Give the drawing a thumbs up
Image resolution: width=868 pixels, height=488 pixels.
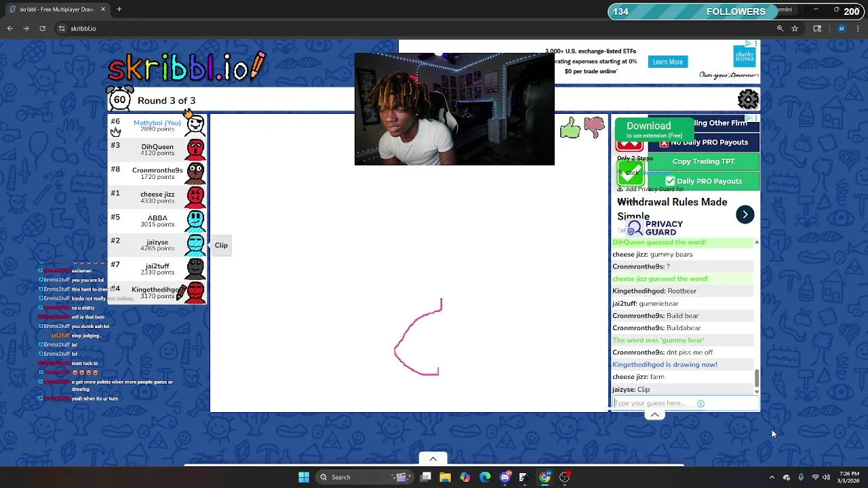[x=570, y=128]
